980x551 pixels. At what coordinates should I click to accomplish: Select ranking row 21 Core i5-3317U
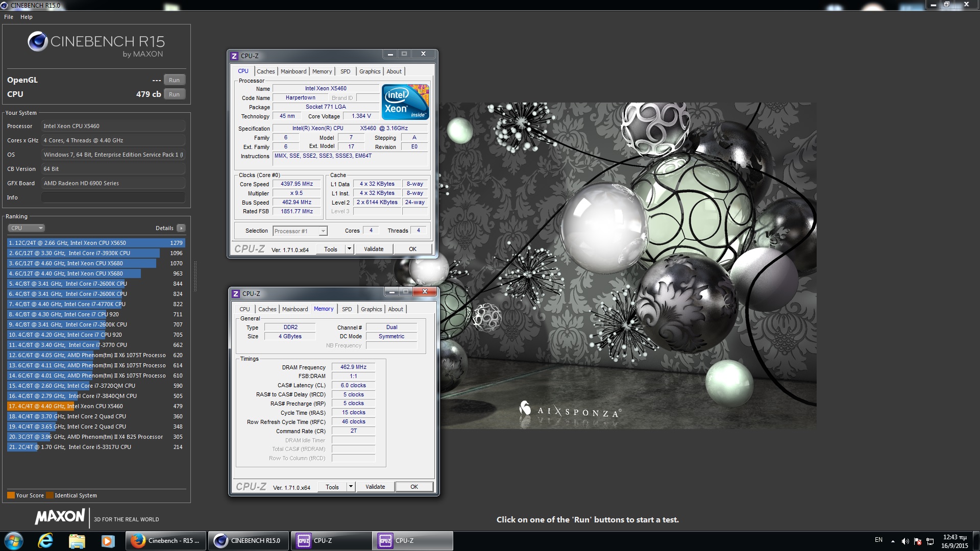96,447
